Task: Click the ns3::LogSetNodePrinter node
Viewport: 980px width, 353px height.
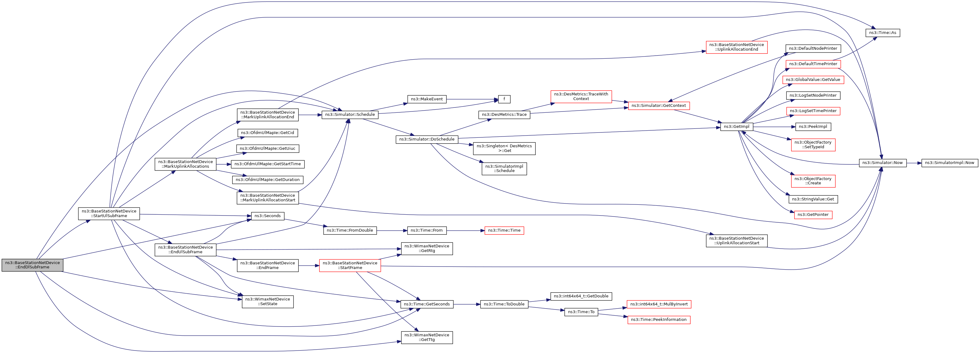Action: tap(813, 95)
